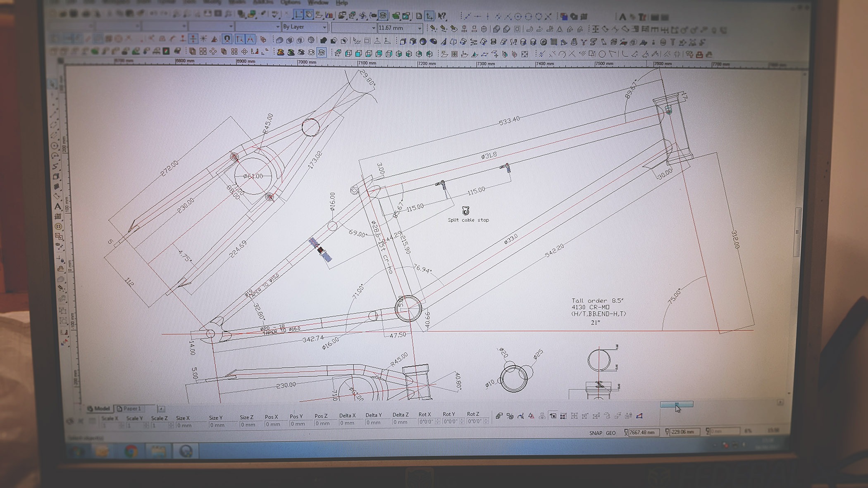Click the red printer icon in toolbar

click(699, 55)
